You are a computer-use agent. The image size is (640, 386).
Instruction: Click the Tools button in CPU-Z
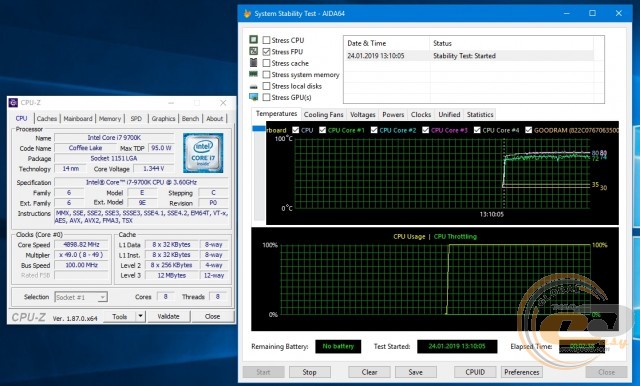click(x=120, y=316)
